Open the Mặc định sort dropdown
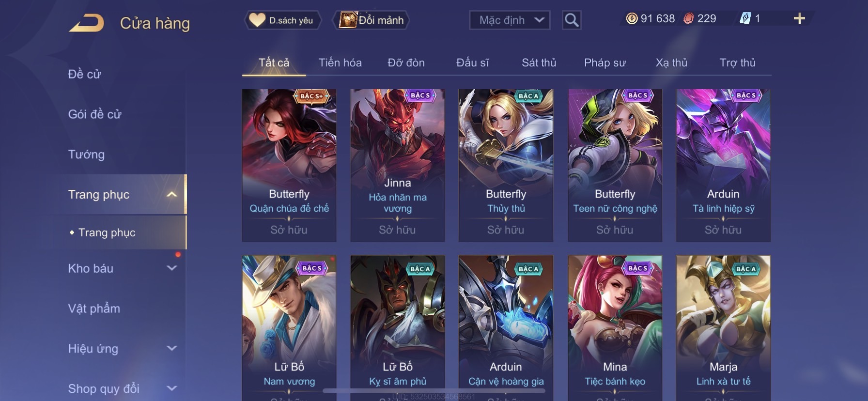Screen dimensions: 868x401 point(510,20)
